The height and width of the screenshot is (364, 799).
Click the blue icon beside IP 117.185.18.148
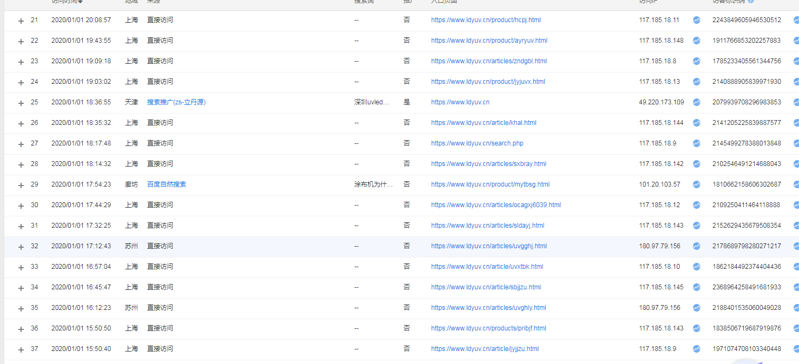(696, 40)
